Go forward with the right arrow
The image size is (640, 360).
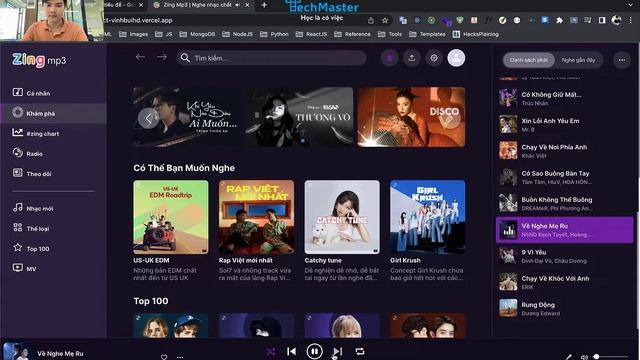[162, 57]
